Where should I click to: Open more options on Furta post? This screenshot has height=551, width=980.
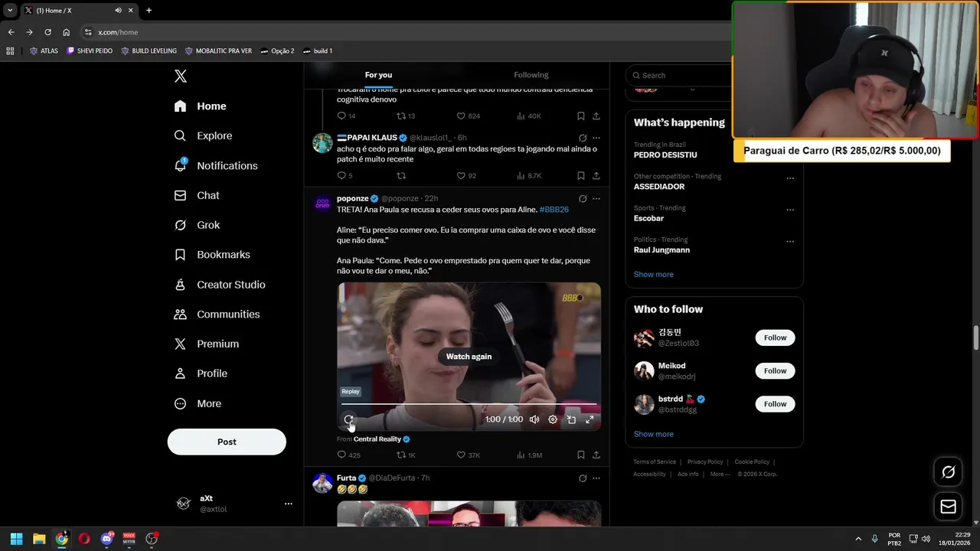click(596, 478)
